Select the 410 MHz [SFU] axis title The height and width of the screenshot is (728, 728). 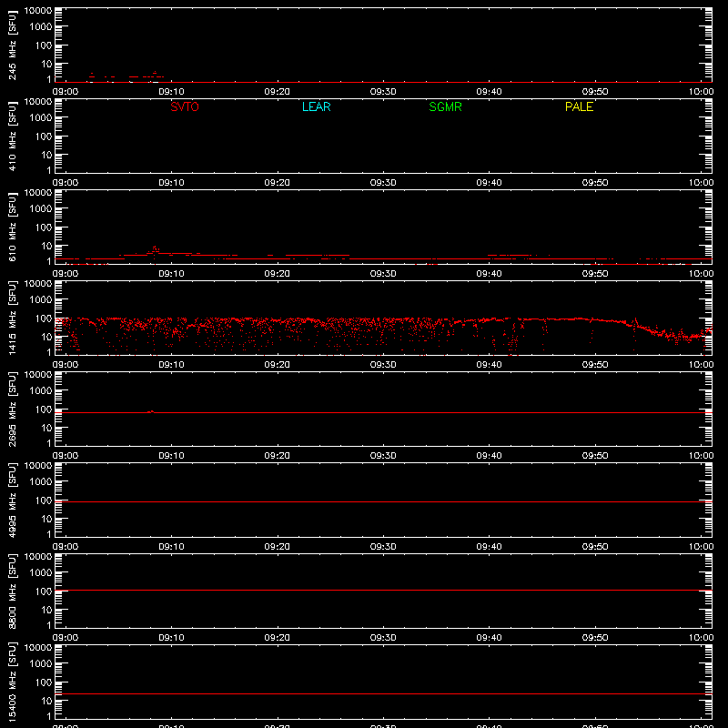[13, 136]
